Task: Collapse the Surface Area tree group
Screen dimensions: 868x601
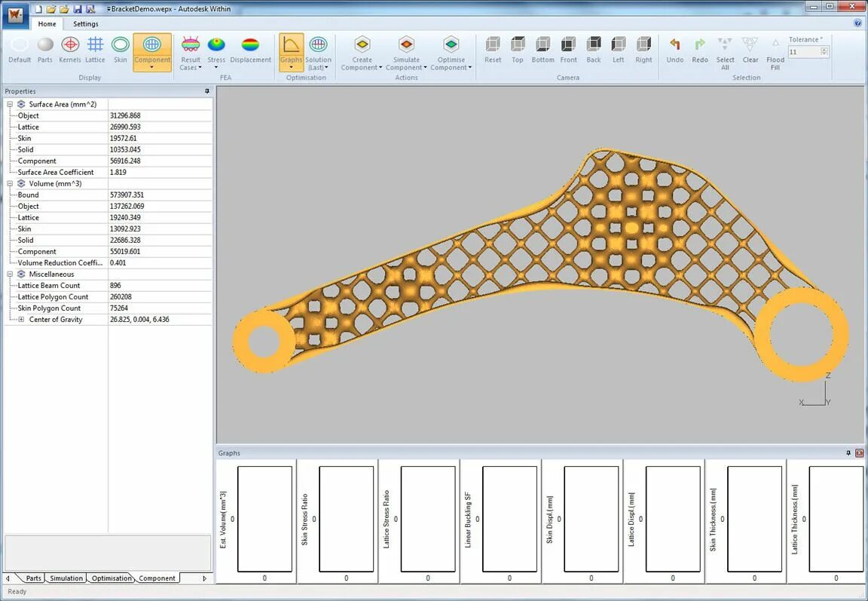Action: click(10, 104)
